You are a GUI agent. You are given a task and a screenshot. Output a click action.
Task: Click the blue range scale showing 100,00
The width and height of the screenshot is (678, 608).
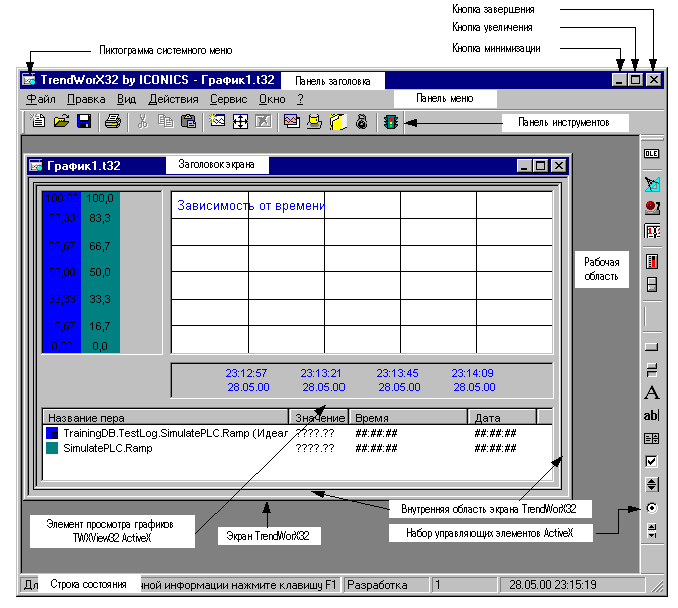(x=62, y=272)
